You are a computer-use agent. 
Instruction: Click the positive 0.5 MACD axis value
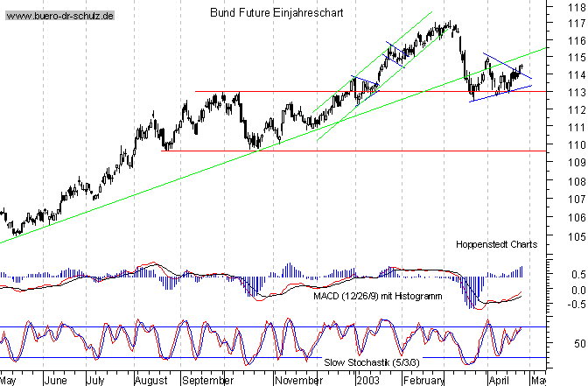pos(578,275)
